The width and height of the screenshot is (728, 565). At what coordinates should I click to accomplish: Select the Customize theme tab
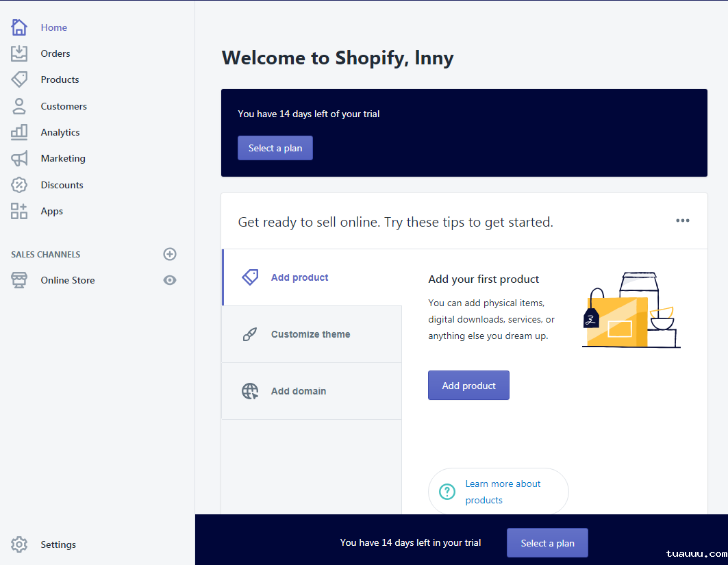(x=311, y=334)
